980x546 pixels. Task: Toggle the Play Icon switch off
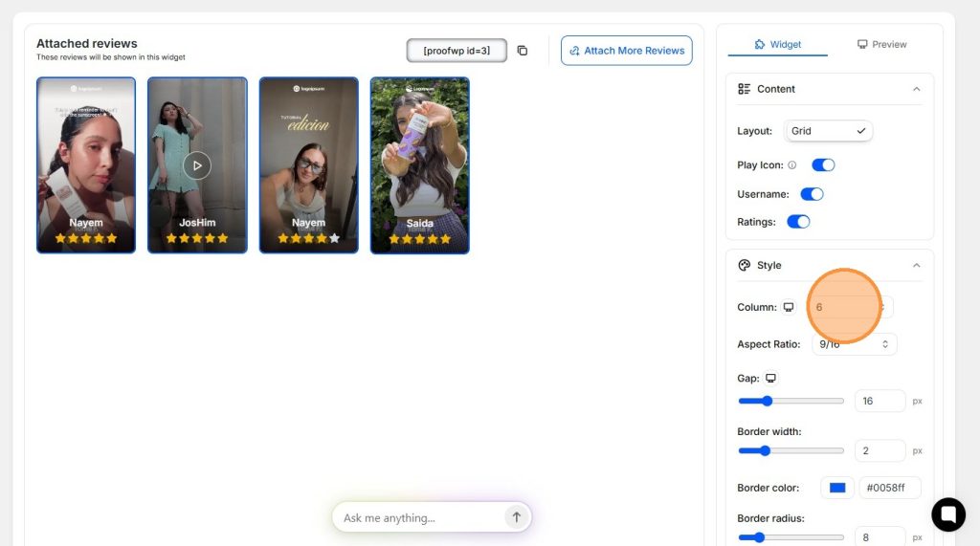tap(823, 164)
